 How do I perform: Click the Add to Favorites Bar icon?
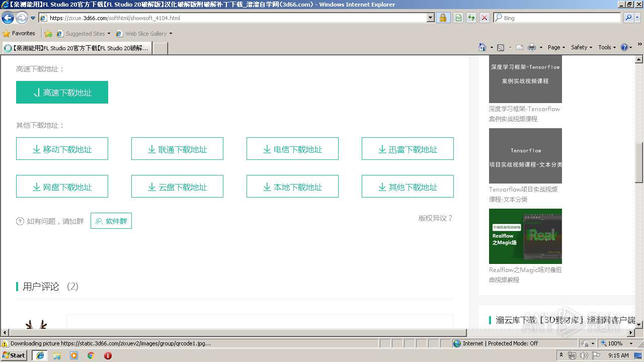(48, 34)
